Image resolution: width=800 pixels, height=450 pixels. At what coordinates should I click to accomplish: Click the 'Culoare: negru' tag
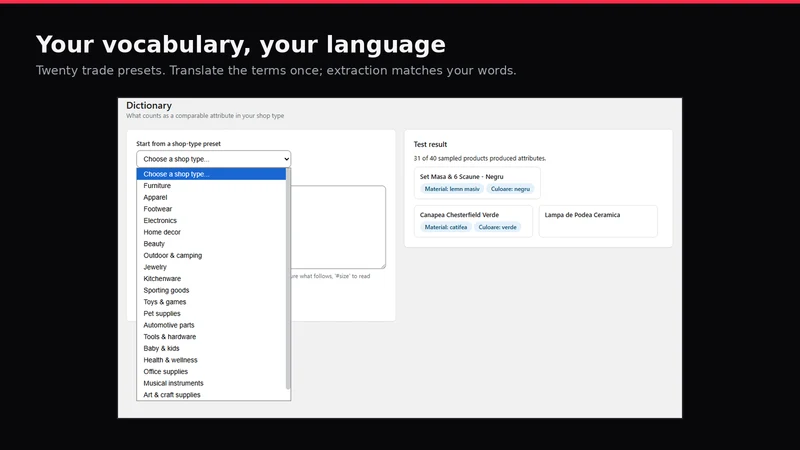pyautogui.click(x=510, y=189)
